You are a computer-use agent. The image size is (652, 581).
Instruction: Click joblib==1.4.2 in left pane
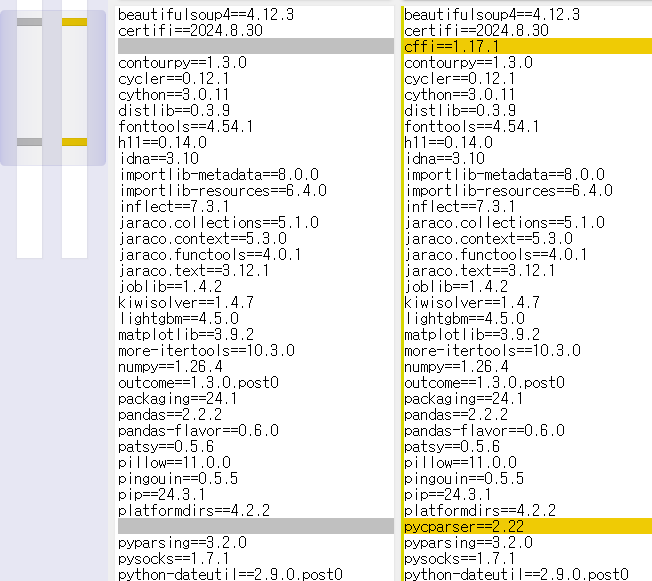(x=170, y=286)
